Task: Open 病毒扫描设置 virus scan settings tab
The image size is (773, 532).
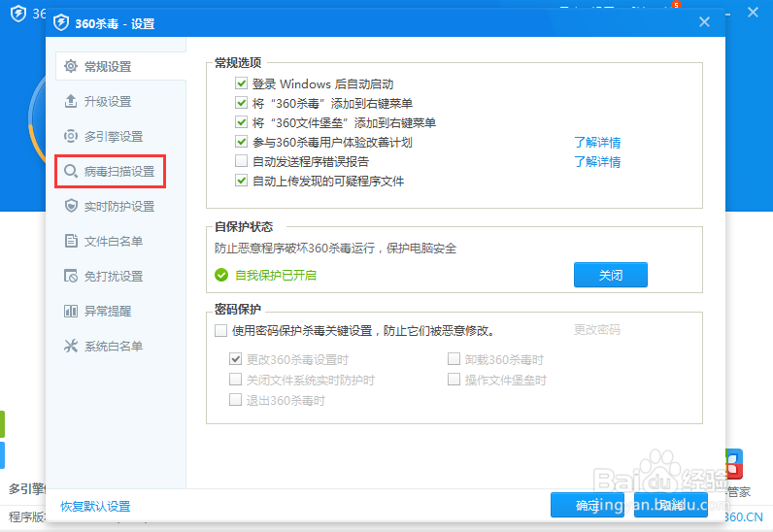Action: tap(111, 172)
